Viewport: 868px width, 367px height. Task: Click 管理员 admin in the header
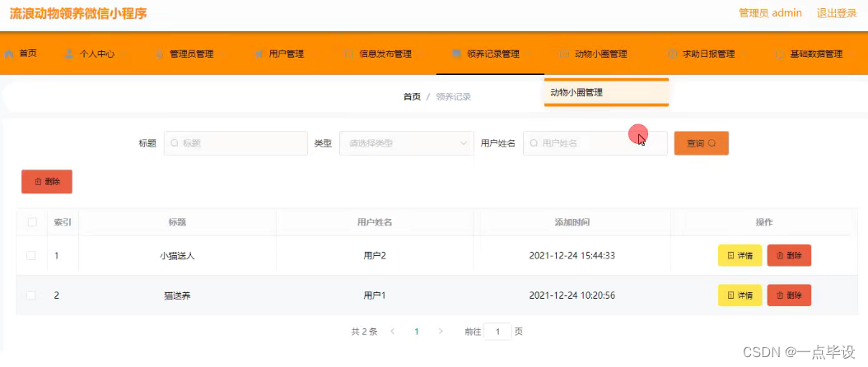tap(771, 13)
